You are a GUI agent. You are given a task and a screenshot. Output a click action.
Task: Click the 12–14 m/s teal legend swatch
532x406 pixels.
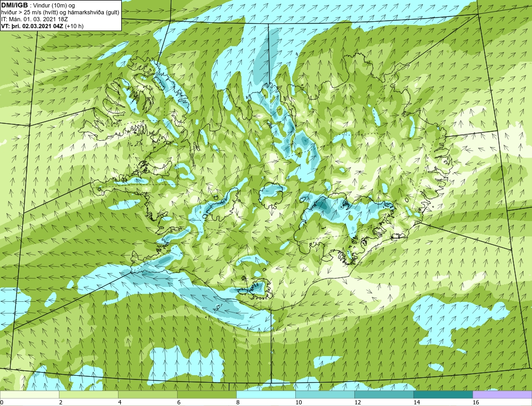click(384, 394)
